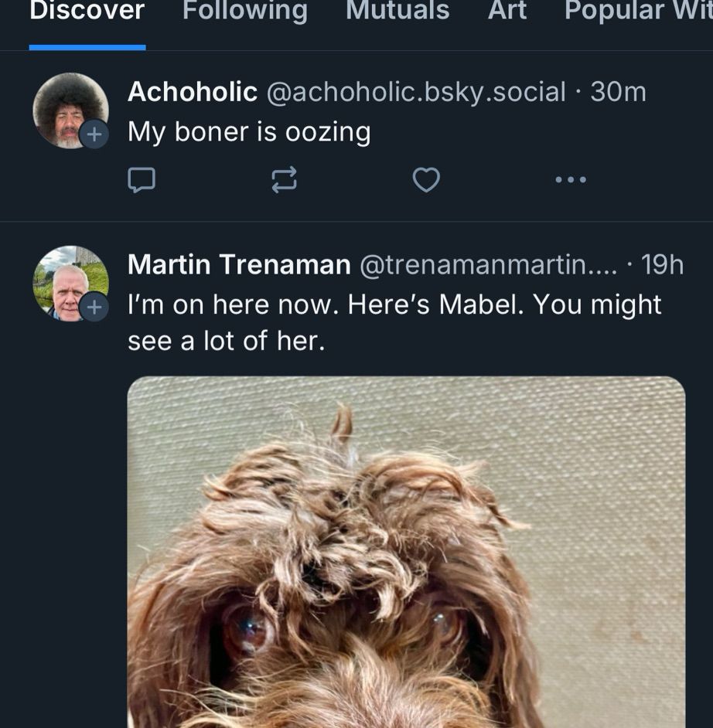Click the Martin Trenaman display name
Screen dimensions: 713x728
tap(239, 265)
